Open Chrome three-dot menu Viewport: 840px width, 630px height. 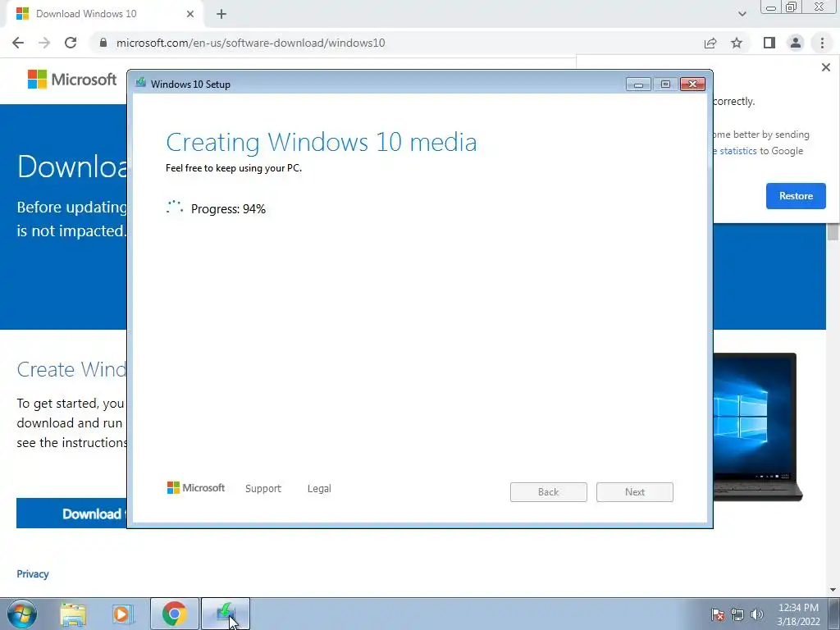point(822,43)
